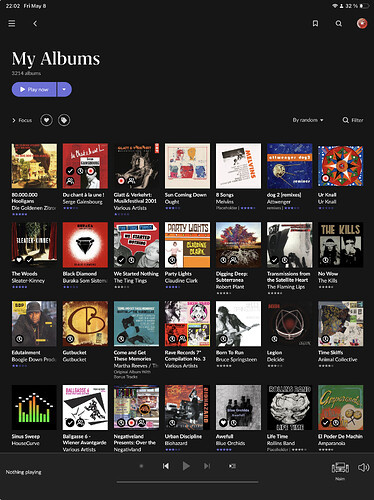Toggle the heart favorites filter
This screenshot has height=500, width=374.
coord(46,120)
